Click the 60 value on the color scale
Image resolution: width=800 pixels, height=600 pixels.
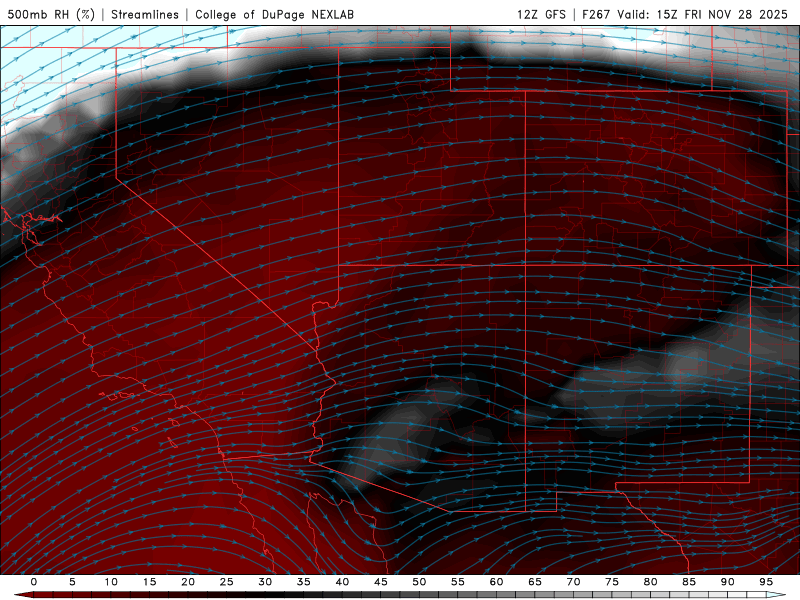coord(496,582)
